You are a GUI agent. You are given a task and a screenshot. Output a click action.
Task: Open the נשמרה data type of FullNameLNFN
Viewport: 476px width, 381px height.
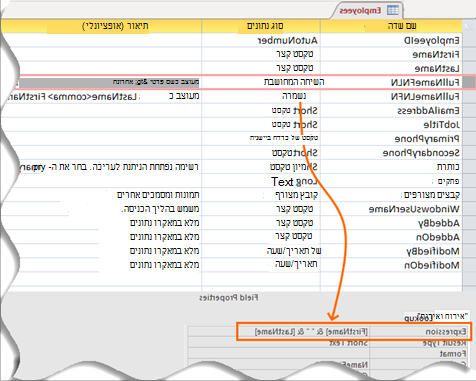[261, 96]
